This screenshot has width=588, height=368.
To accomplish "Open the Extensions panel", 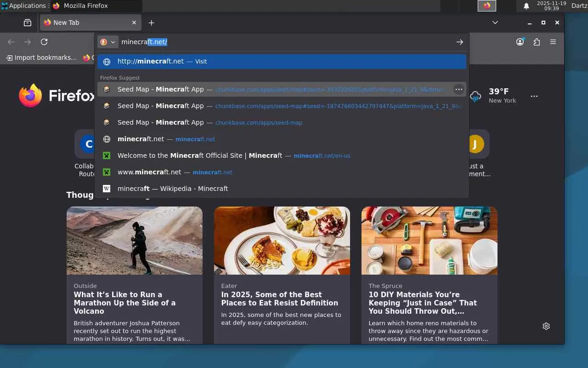I will [537, 42].
